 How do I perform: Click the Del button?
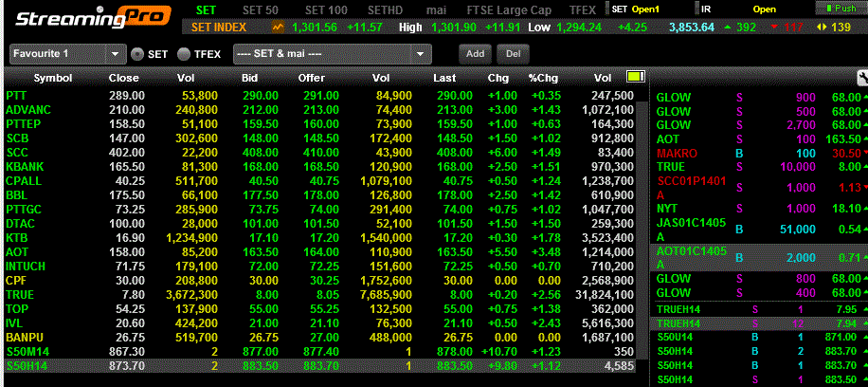[x=514, y=54]
